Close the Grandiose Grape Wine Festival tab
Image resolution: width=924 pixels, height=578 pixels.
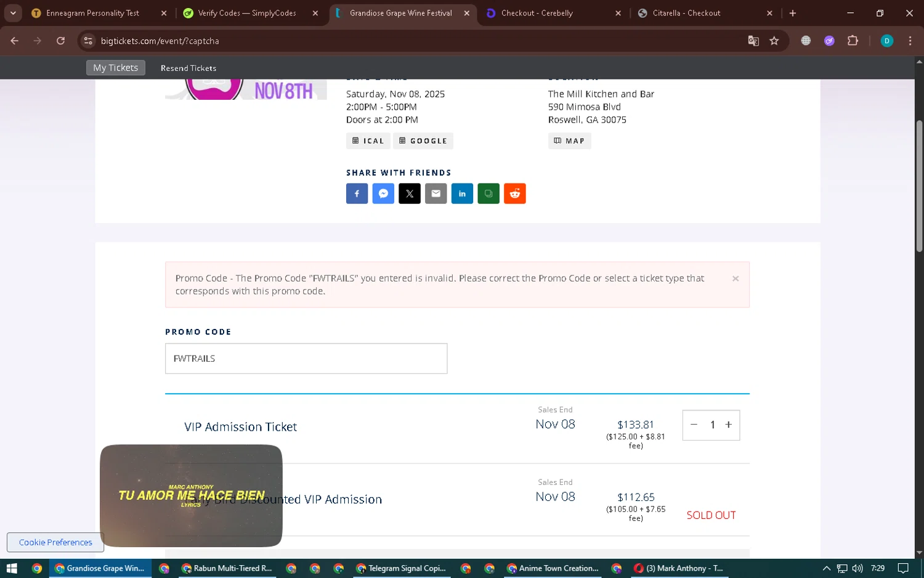[x=467, y=13]
